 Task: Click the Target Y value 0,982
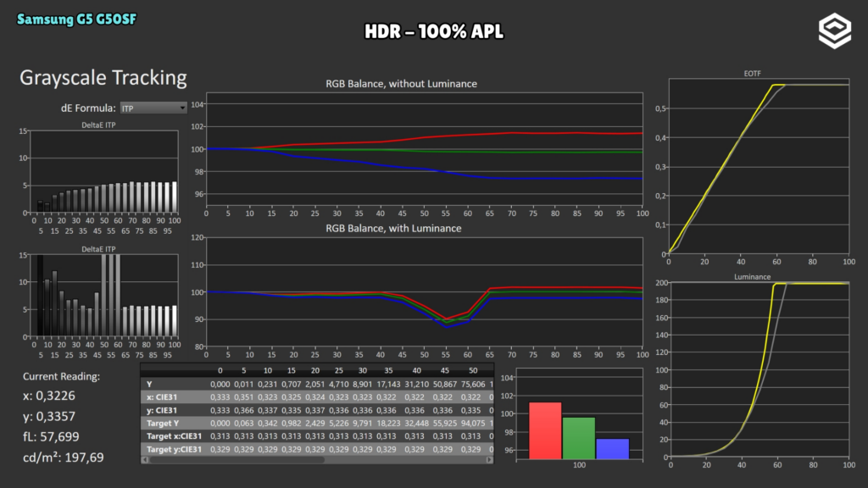pyautogui.click(x=292, y=424)
